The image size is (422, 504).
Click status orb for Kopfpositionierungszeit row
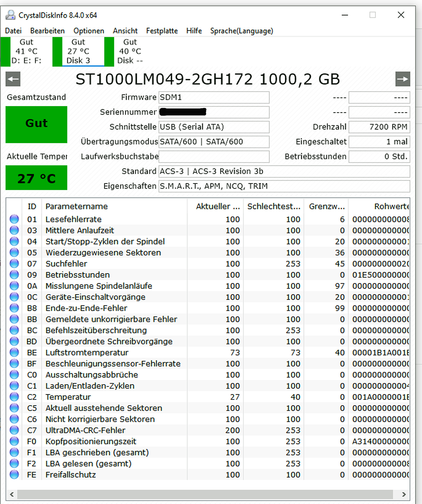pos(14,441)
